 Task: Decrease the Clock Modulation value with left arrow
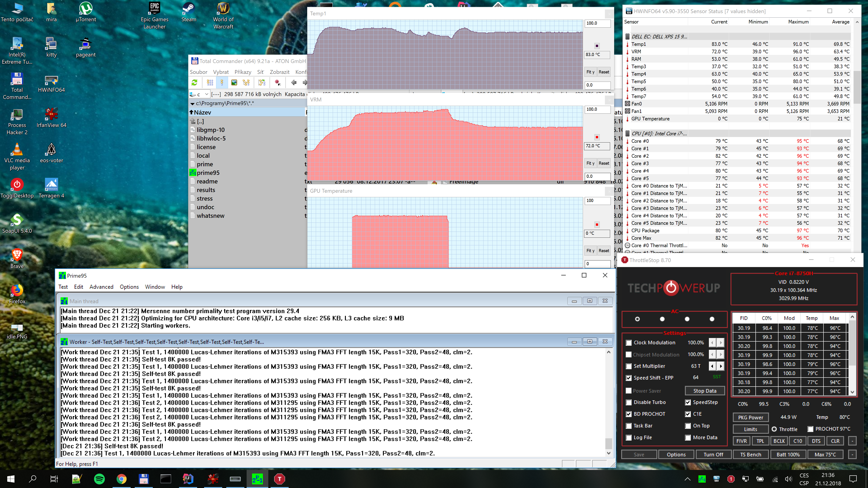712,343
